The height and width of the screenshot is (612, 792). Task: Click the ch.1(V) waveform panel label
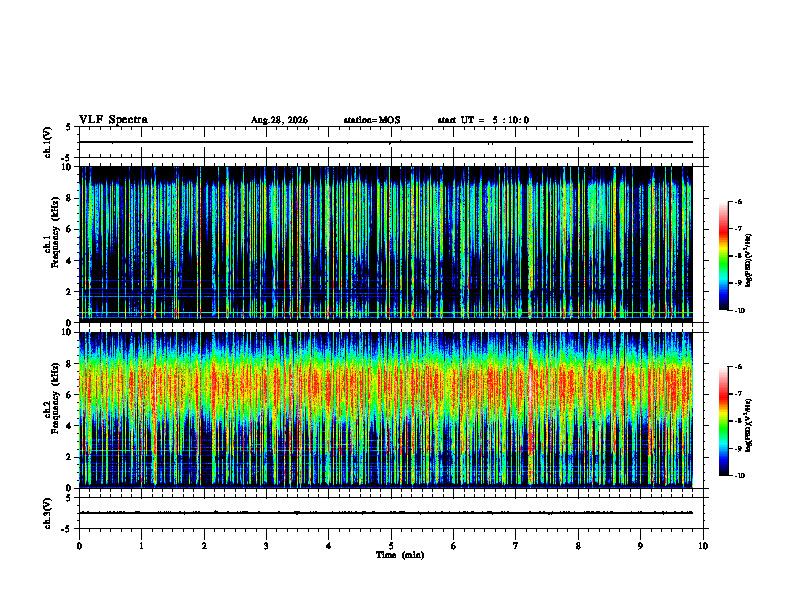[x=48, y=142]
